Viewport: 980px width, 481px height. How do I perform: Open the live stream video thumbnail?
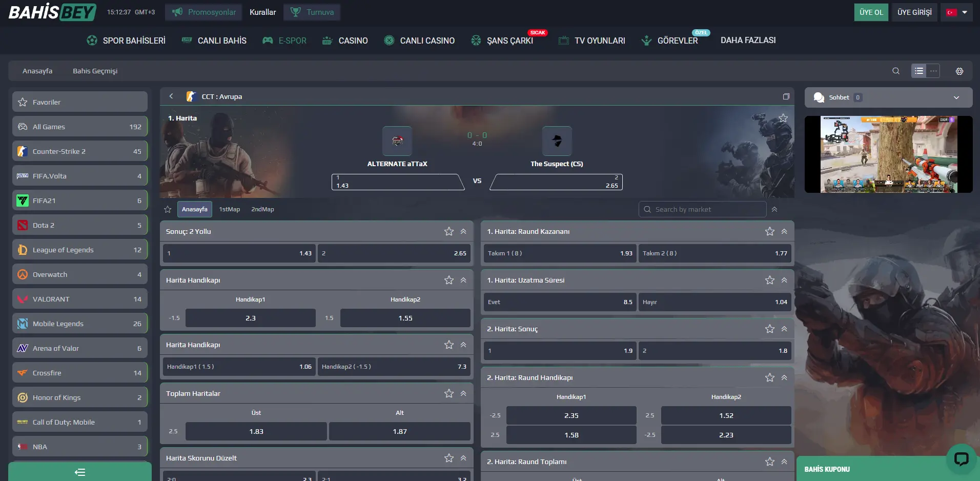888,154
